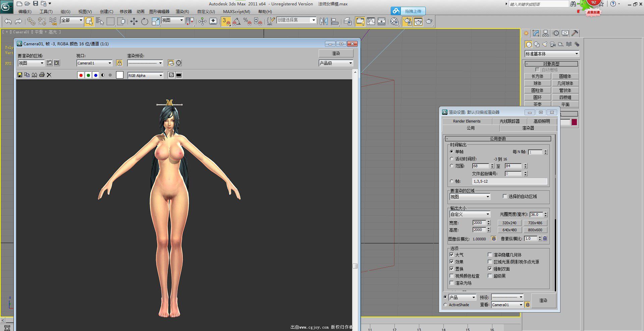
Task: Click the 球体 sphere primitive button
Action: point(537,84)
